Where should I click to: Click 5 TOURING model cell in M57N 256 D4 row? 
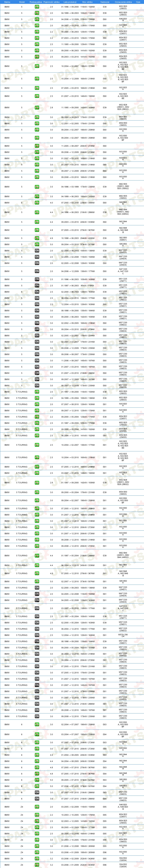click(22, 635)
